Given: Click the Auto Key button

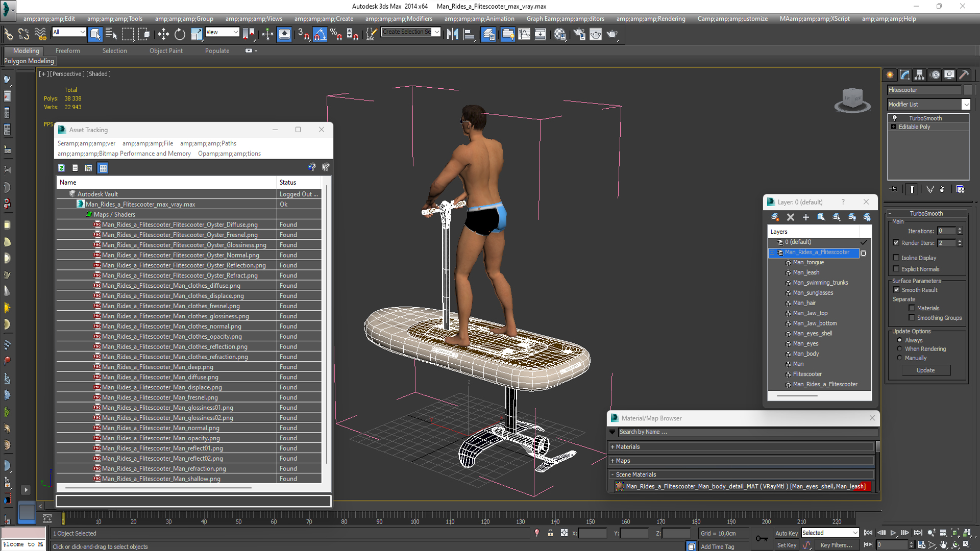Looking at the screenshot, I should point(787,533).
